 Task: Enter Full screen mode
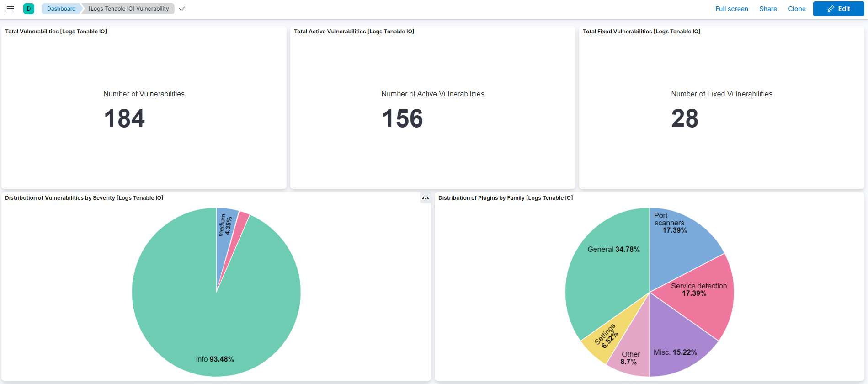pos(731,9)
